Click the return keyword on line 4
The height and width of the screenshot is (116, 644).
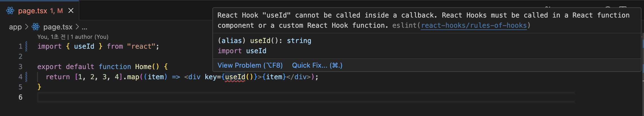(x=58, y=77)
